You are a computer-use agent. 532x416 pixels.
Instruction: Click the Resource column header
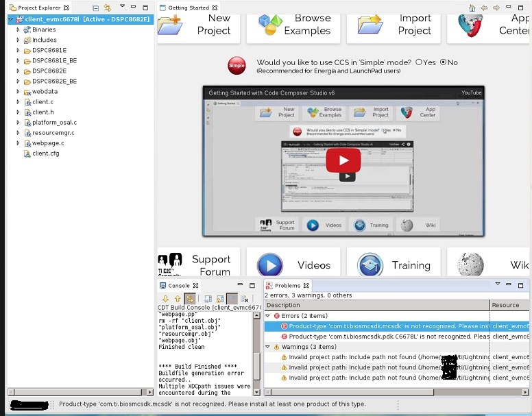point(509,305)
